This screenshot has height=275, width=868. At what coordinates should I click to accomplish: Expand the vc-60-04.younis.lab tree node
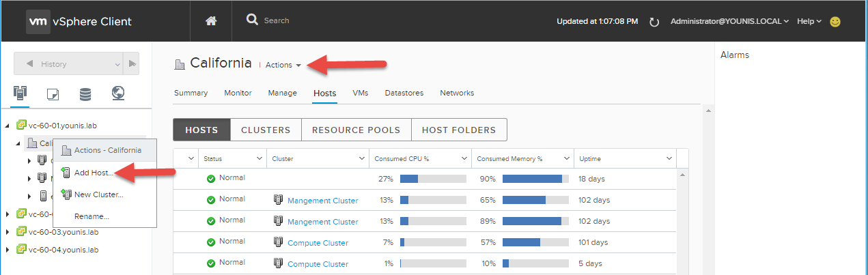point(8,249)
